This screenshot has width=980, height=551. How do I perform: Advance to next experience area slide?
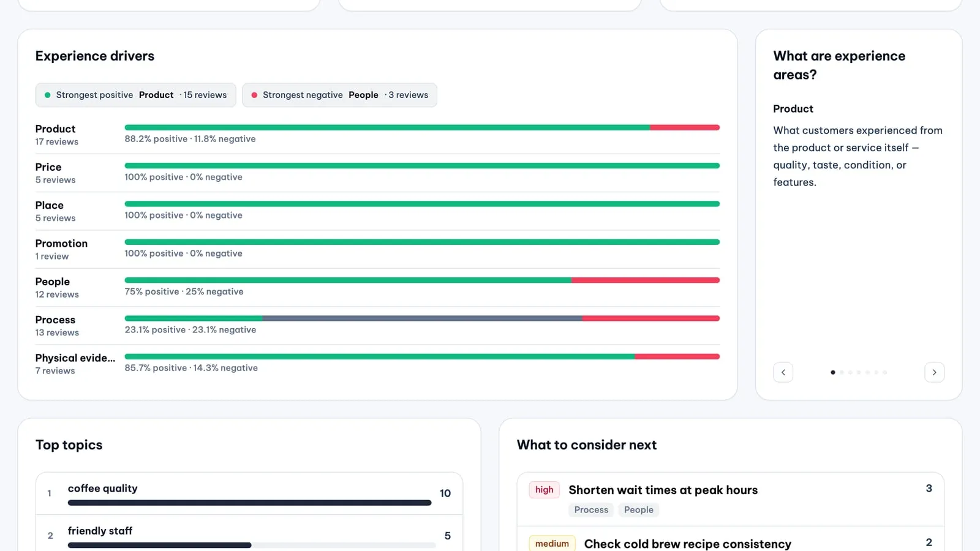tap(934, 372)
